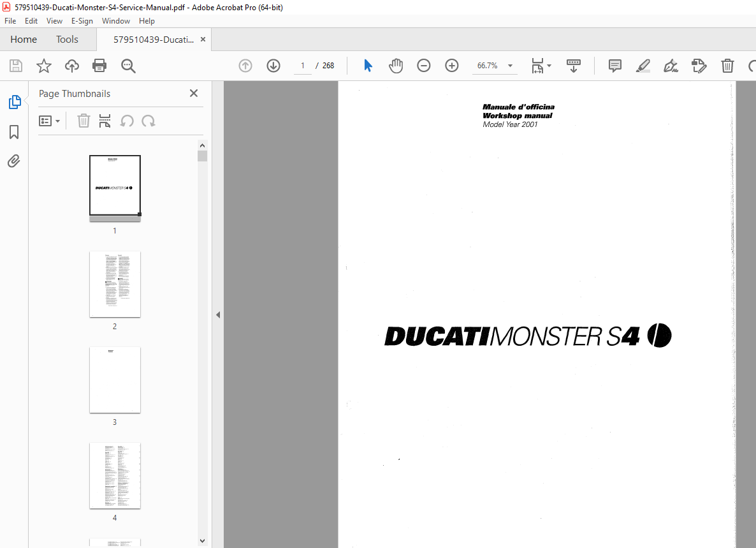The image size is (756, 548).
Task: Open the Find text magnifier icon
Action: point(128,66)
